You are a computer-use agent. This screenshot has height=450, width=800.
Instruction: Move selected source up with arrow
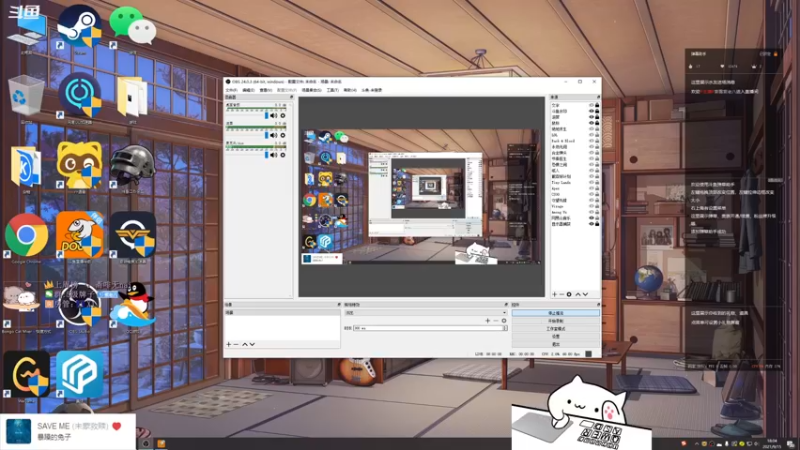(578, 294)
